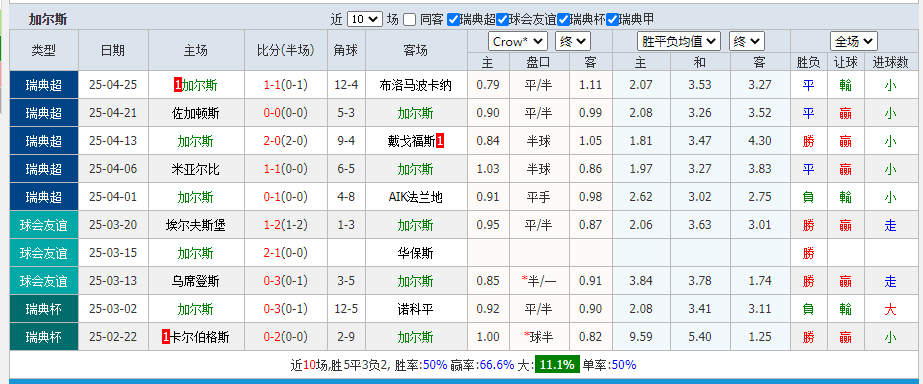Click the 进球数 column header
This screenshot has height=384, width=923.
point(890,62)
